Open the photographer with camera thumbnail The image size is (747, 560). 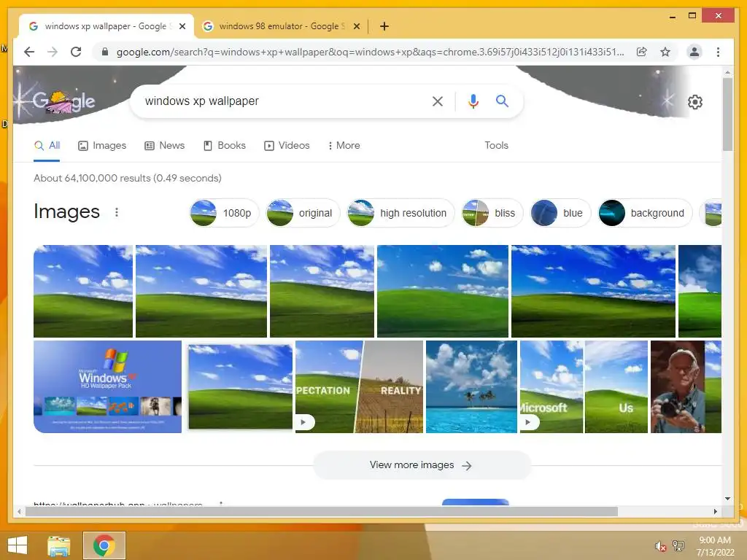pyautogui.click(x=686, y=386)
